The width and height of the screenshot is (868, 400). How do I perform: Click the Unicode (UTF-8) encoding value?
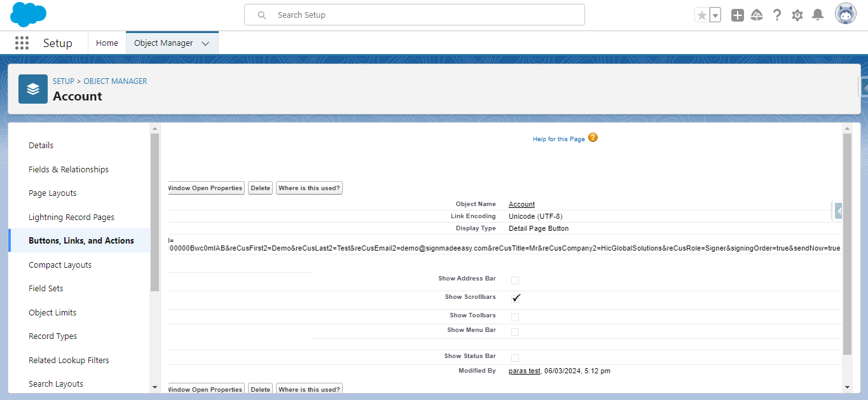(535, 216)
